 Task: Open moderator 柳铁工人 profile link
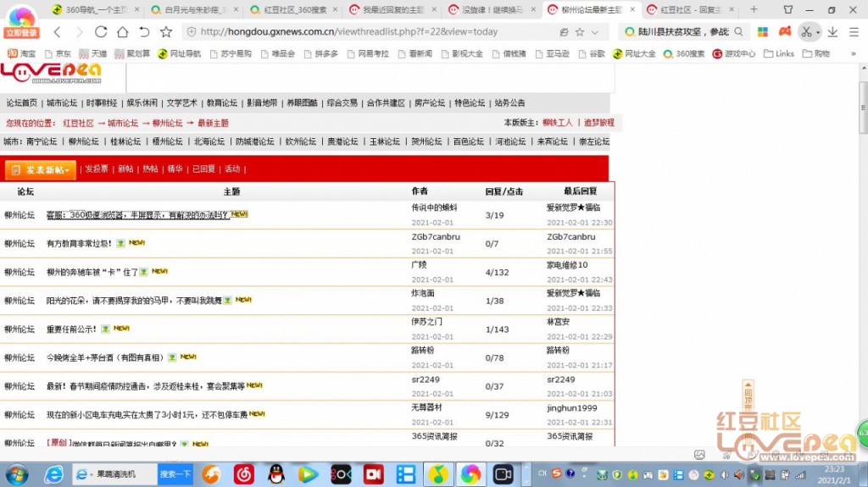tap(558, 122)
